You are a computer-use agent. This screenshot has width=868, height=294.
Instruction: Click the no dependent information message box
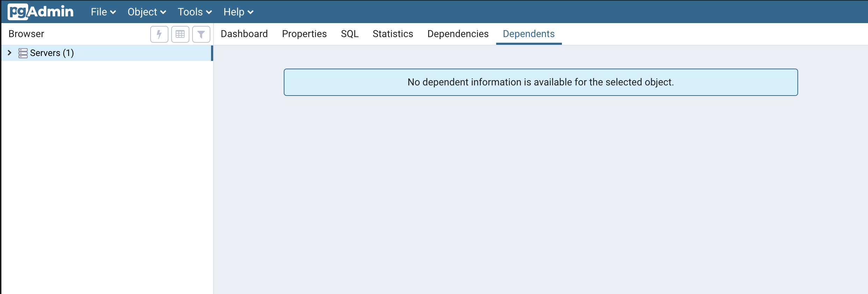[540, 82]
